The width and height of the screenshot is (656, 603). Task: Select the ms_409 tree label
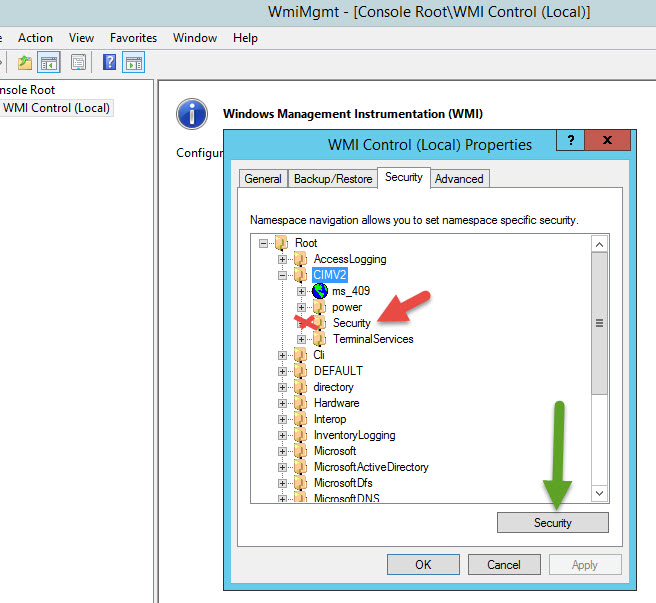coord(351,291)
